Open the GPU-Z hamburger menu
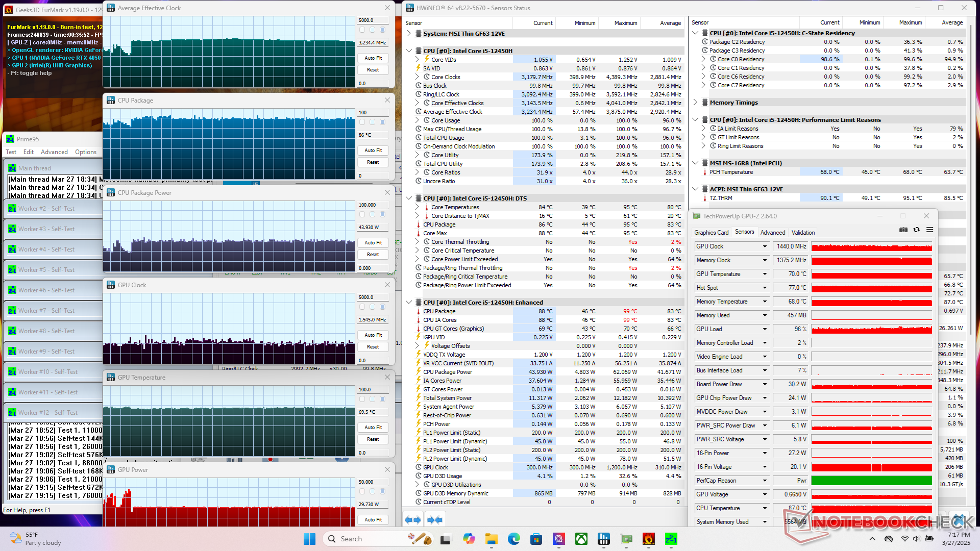Image resolution: width=980 pixels, height=551 pixels. (x=930, y=230)
